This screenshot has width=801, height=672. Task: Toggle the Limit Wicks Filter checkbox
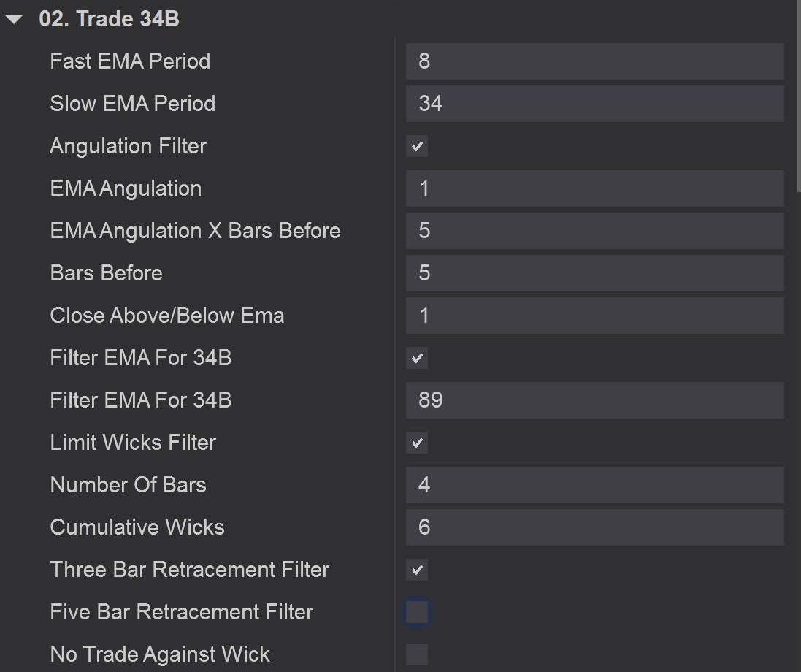417,443
